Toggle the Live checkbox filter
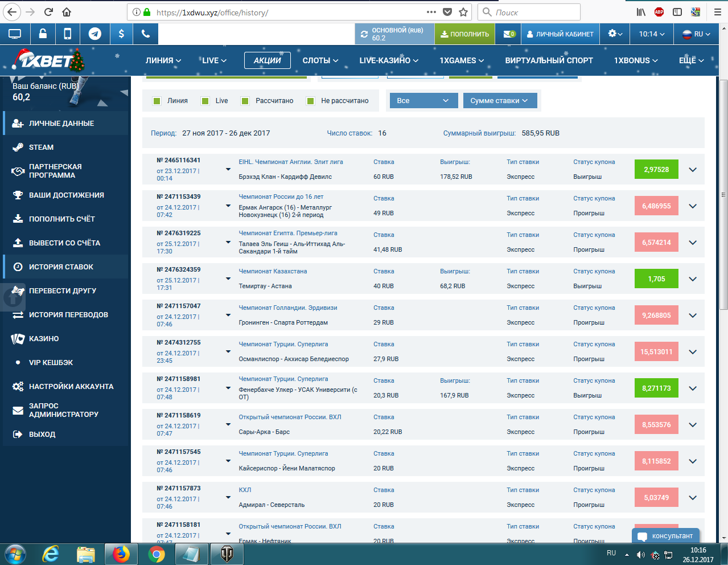The image size is (728, 565). coord(205,101)
